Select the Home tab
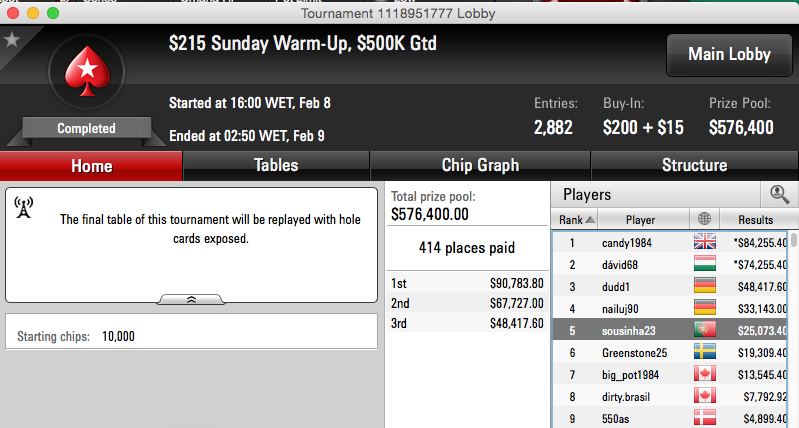This screenshot has width=799, height=428. click(x=91, y=166)
